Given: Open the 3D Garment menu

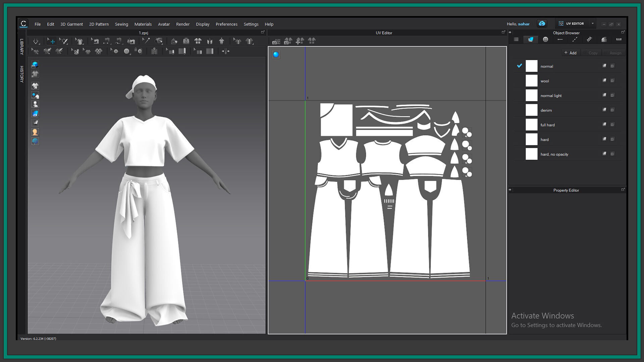Looking at the screenshot, I should coord(71,24).
